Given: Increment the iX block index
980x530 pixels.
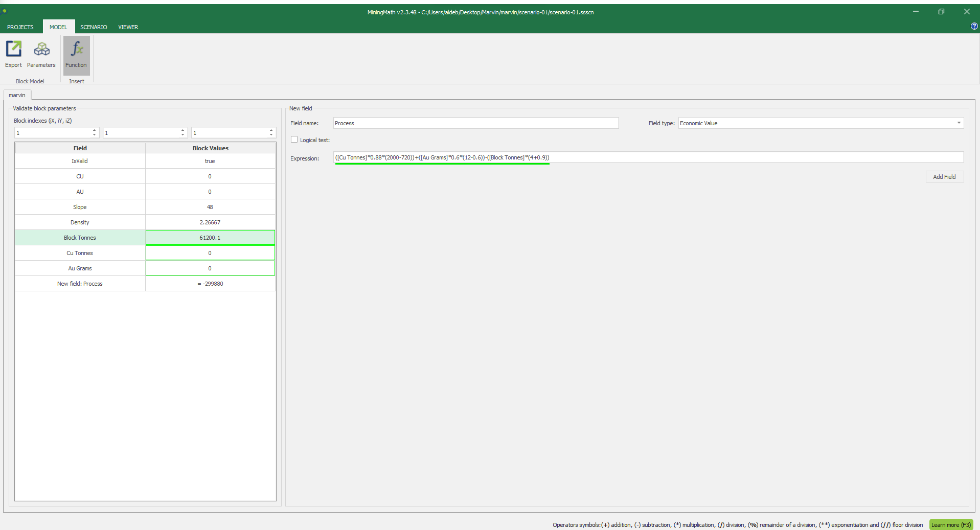Looking at the screenshot, I should tap(94, 130).
